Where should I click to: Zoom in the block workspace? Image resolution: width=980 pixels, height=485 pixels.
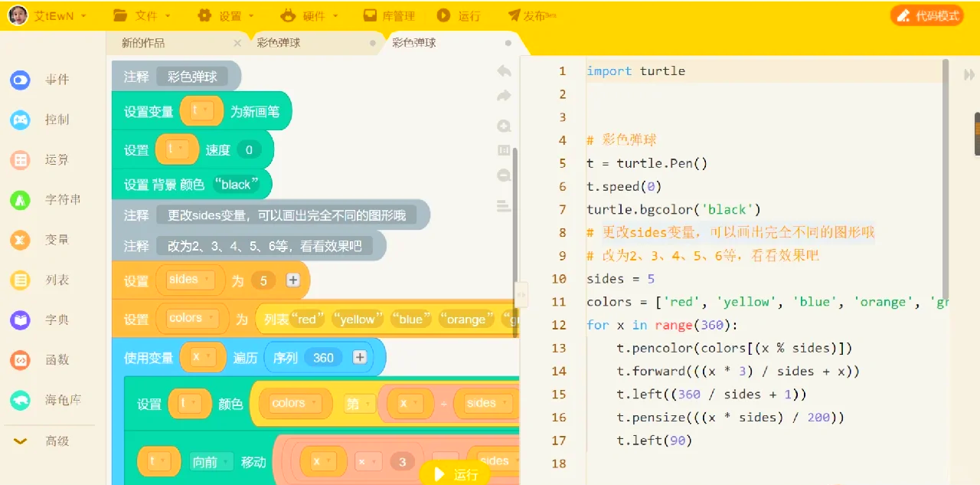[x=504, y=126]
